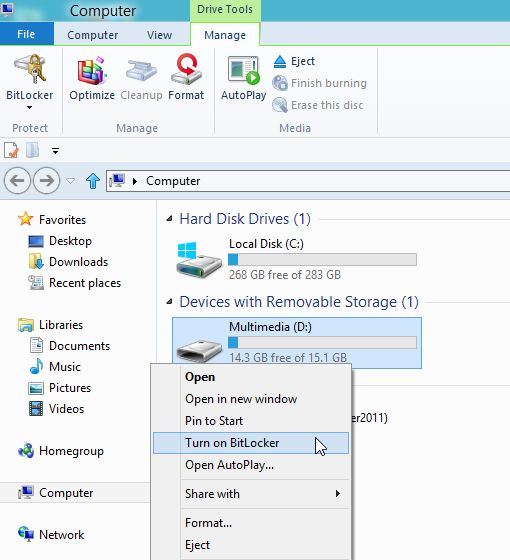
Task: Choose Pin to Start
Action: point(251,421)
